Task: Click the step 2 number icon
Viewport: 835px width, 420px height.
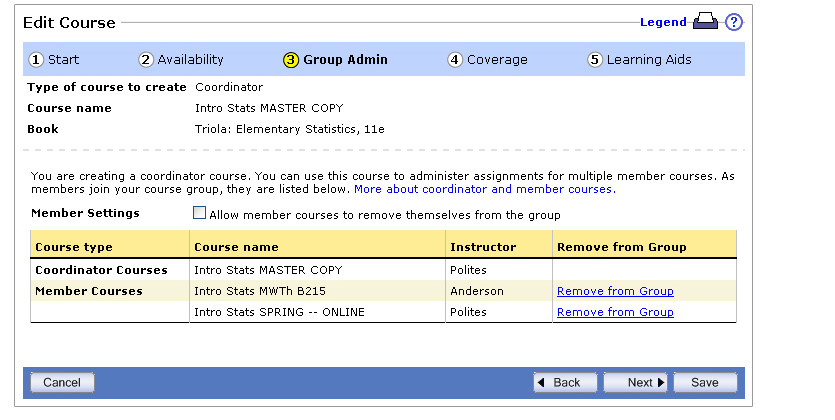Action: (146, 60)
